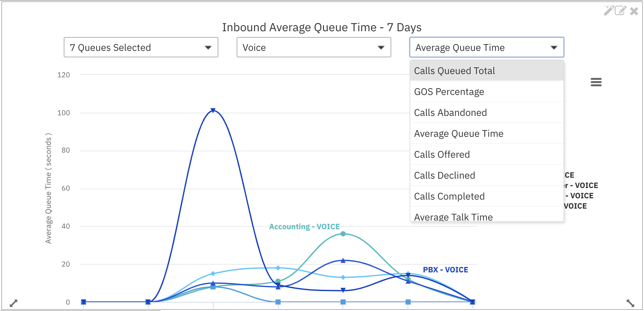This screenshot has height=311, width=644.
Task: Click the bottom-right resize arrow icon
Action: coord(630,303)
